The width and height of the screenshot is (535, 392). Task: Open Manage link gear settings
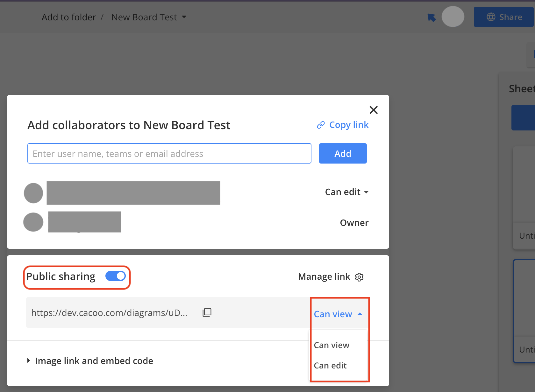[x=359, y=277]
